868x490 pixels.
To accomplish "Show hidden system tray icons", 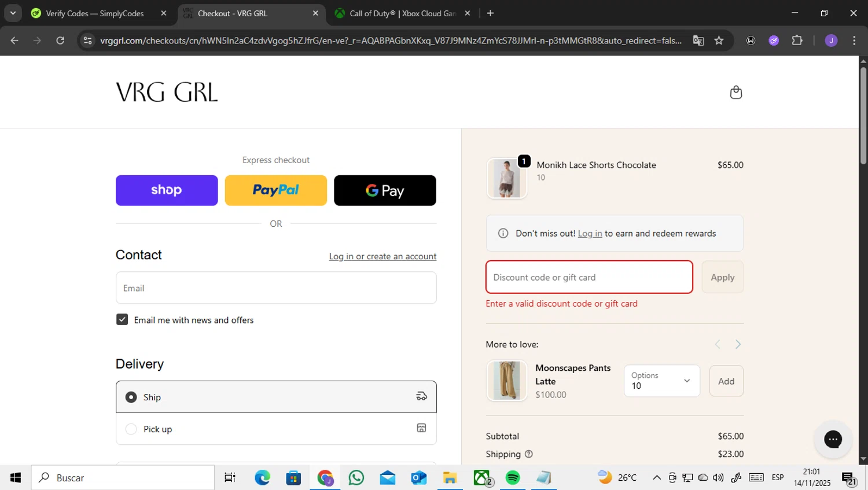I will coord(656,478).
